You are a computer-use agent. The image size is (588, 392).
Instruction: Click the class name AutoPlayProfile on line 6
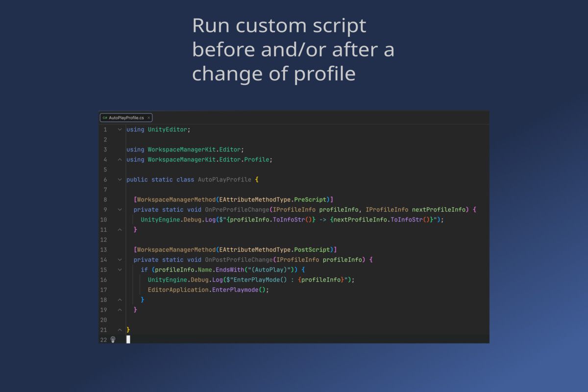224,180
